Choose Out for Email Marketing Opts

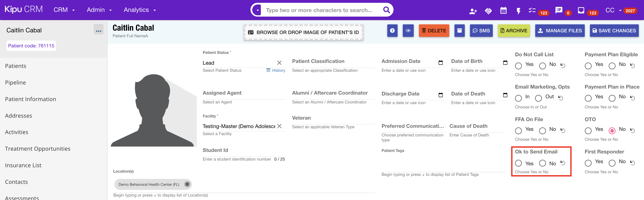click(x=538, y=98)
